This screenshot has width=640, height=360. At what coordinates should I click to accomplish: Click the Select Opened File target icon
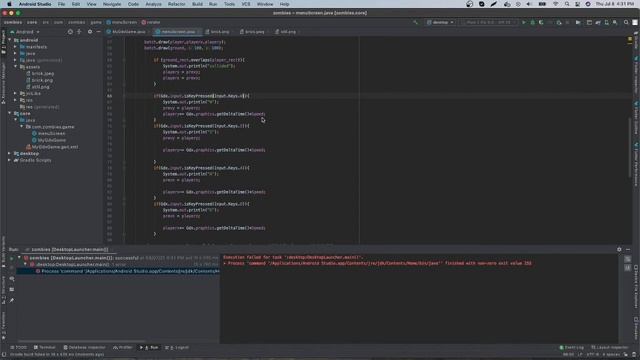[70, 32]
